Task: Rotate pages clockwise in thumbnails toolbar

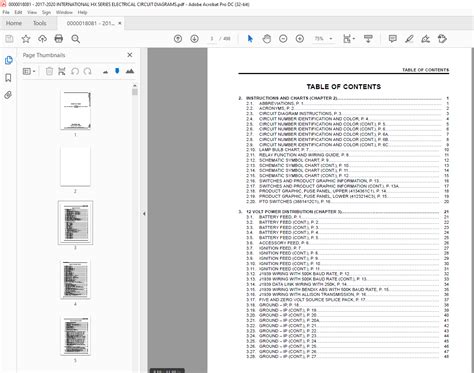Action: pos(88,71)
